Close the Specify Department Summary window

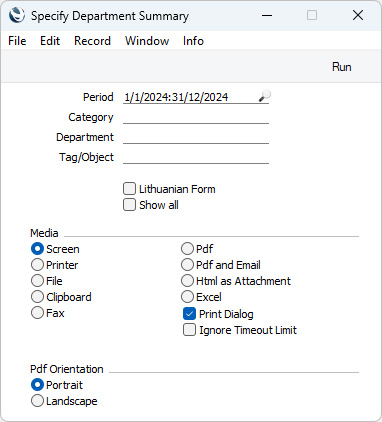pyautogui.click(x=358, y=15)
